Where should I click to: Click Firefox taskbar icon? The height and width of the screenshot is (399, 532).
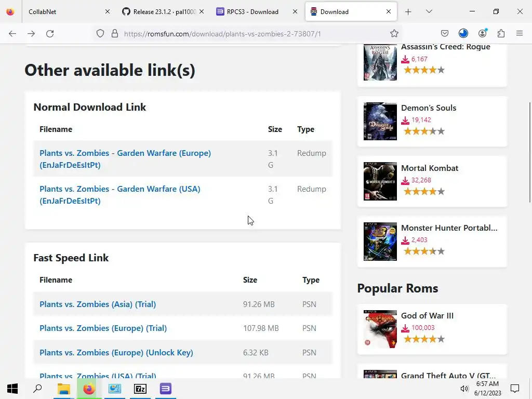coord(89,389)
